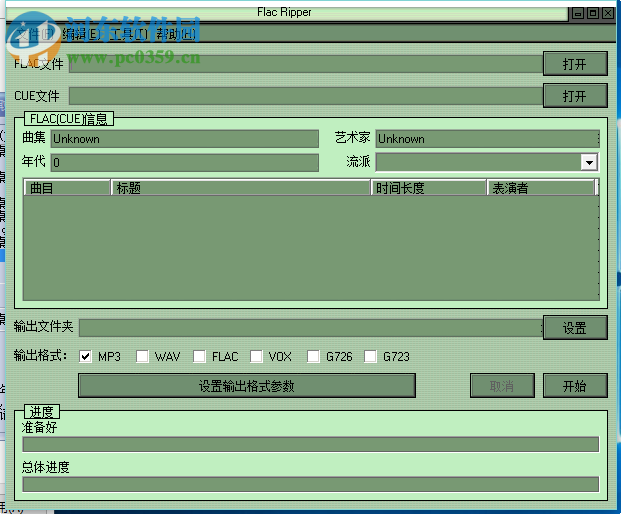This screenshot has height=514, width=621.
Task: Enable VOX output format
Action: click(256, 356)
